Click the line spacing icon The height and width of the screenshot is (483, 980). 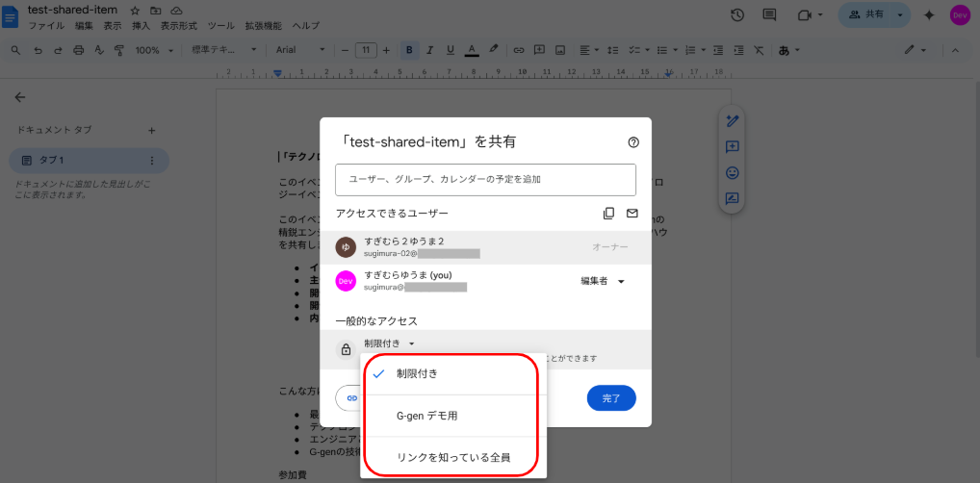tap(613, 50)
